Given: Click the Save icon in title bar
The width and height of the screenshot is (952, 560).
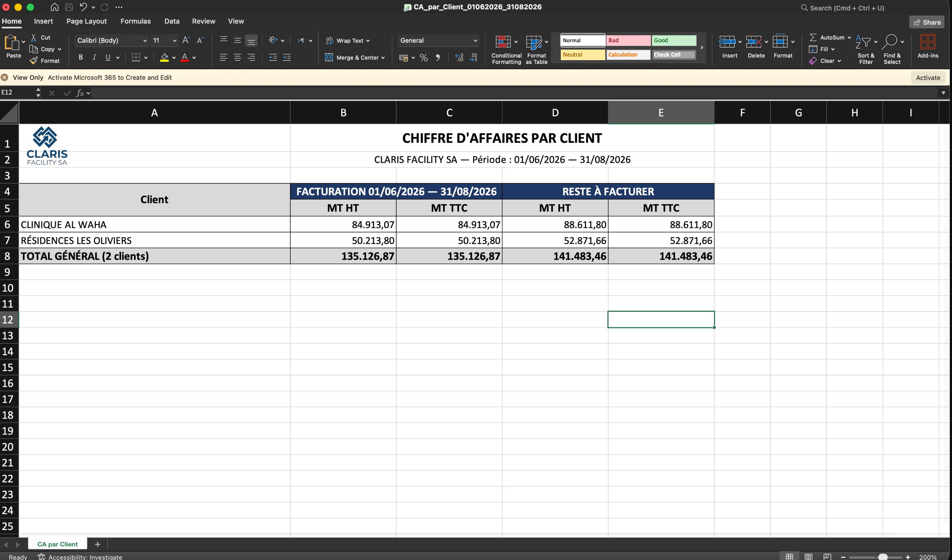Looking at the screenshot, I should (69, 7).
